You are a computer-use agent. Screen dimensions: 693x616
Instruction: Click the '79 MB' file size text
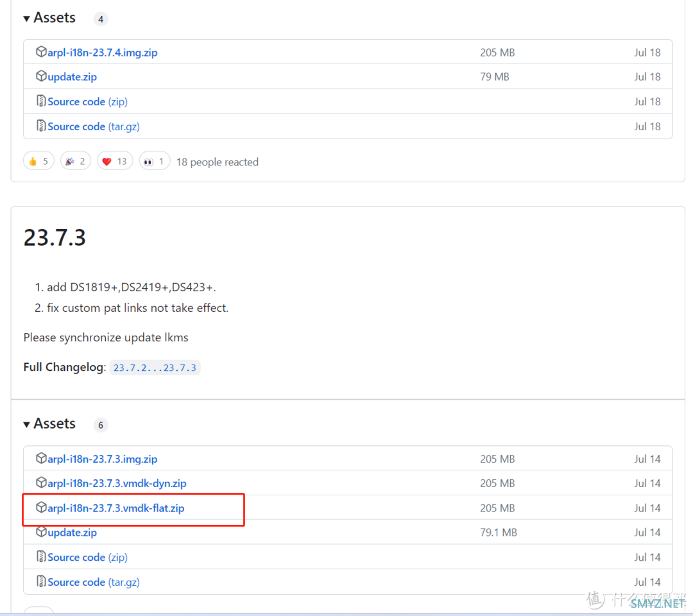pos(495,77)
